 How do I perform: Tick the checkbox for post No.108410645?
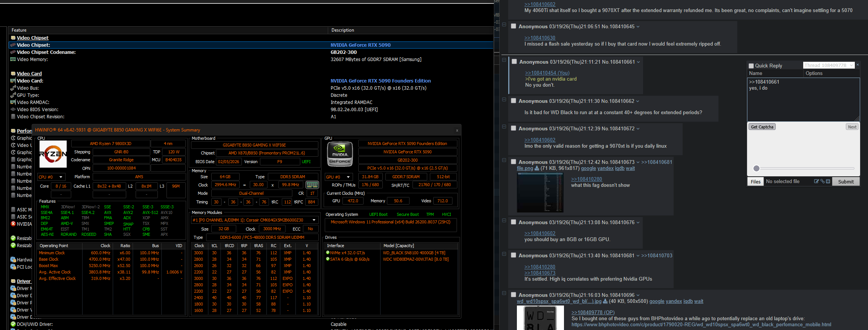click(x=513, y=26)
